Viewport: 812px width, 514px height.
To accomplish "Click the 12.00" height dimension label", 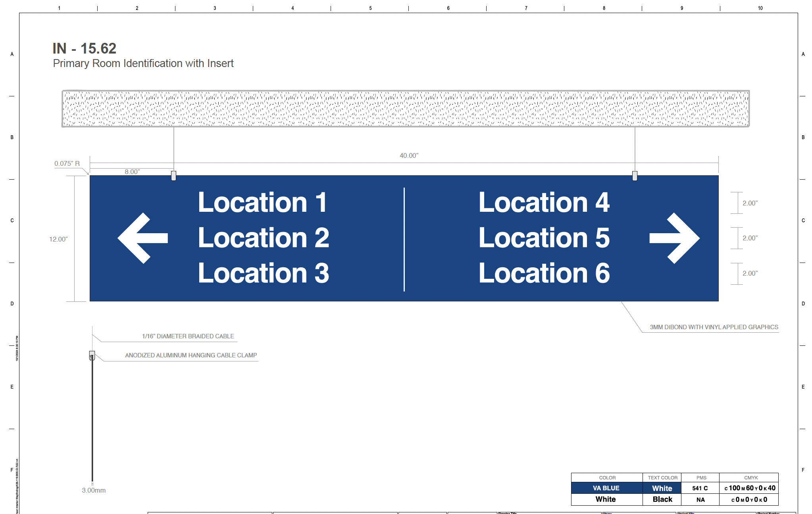I will click(x=58, y=239).
